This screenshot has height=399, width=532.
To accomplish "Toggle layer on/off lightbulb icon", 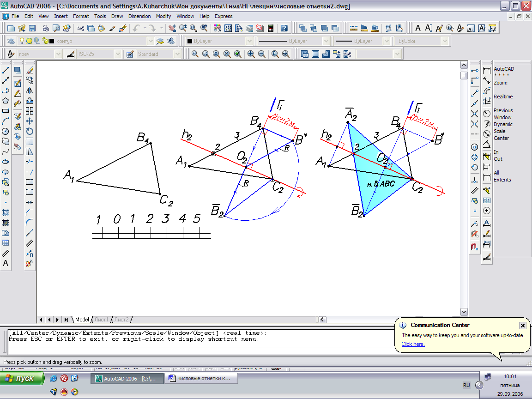I will (x=22, y=41).
